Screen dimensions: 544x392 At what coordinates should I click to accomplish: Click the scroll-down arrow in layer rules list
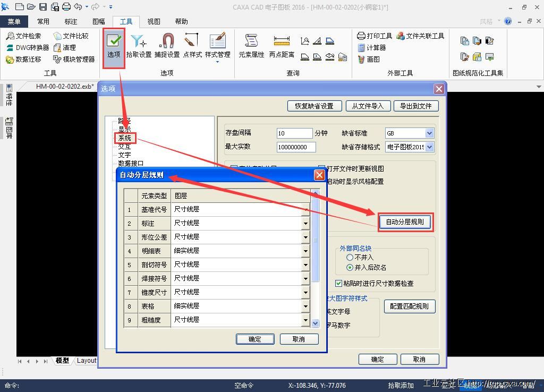[316, 323]
